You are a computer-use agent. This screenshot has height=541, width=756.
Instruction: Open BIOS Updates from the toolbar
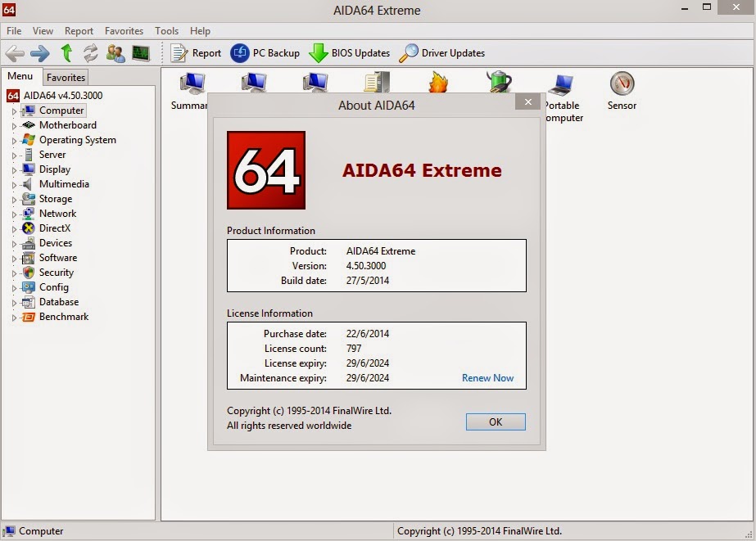click(349, 53)
